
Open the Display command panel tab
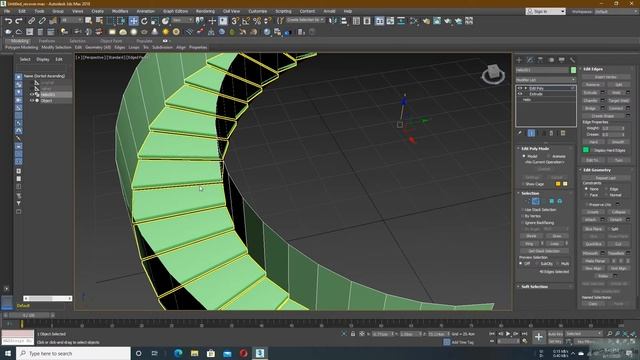[x=562, y=60]
